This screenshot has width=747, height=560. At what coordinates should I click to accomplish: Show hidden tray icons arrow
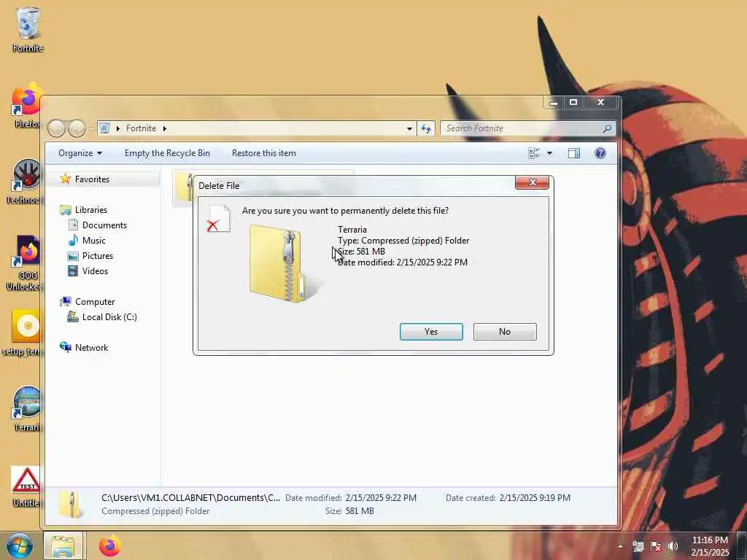(620, 546)
